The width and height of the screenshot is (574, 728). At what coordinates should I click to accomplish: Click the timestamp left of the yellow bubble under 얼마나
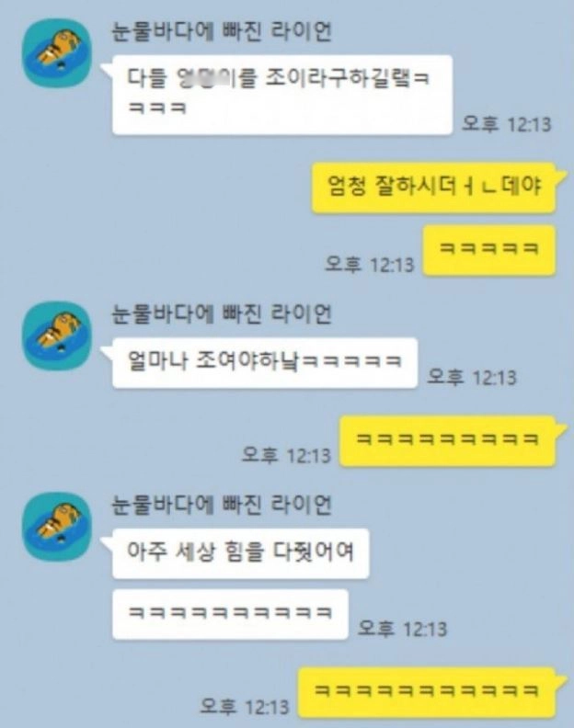click(286, 455)
